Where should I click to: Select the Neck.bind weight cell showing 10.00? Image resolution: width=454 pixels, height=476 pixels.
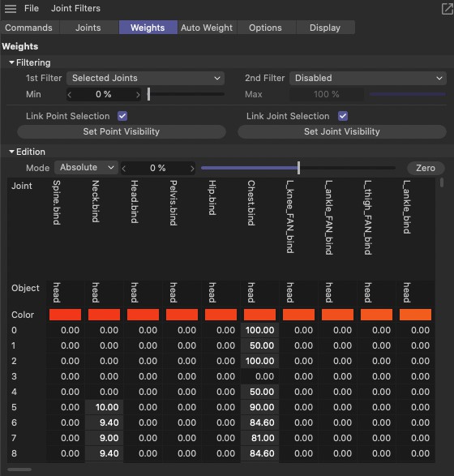click(x=104, y=407)
